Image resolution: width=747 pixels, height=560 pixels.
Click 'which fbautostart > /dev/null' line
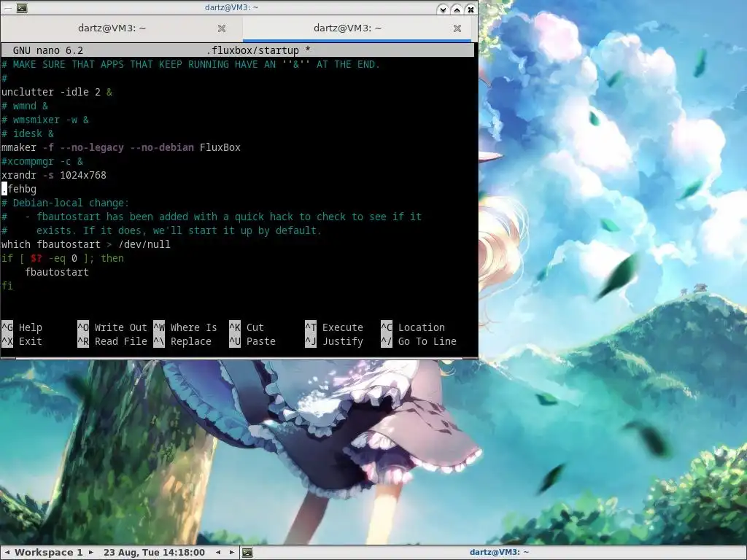(x=86, y=244)
